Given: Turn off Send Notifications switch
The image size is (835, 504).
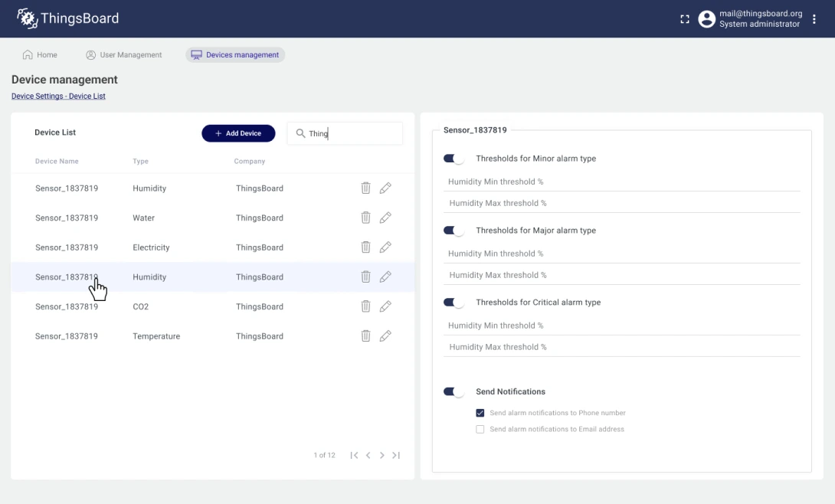Looking at the screenshot, I should click(x=454, y=391).
